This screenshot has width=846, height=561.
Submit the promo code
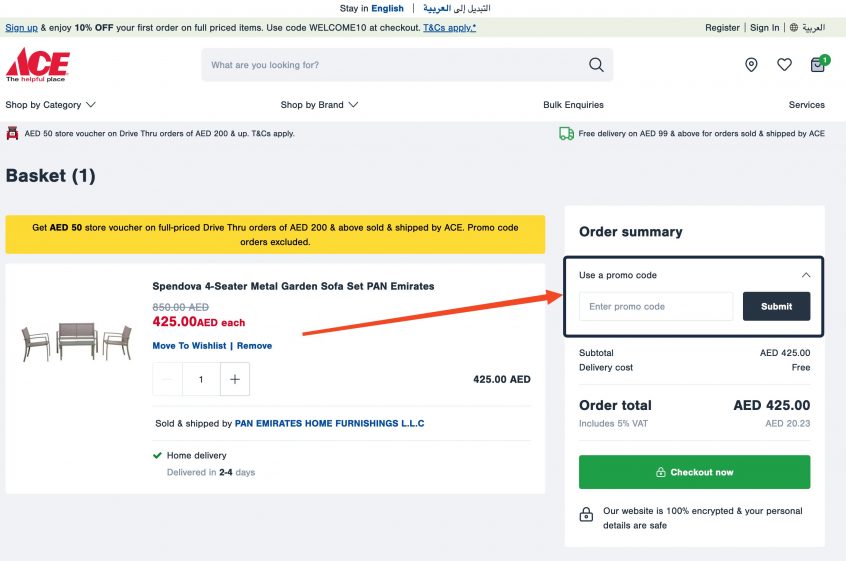click(x=776, y=306)
